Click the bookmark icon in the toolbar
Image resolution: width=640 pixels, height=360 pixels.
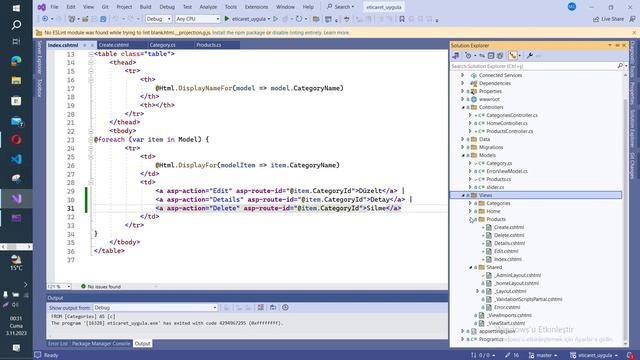pos(402,19)
